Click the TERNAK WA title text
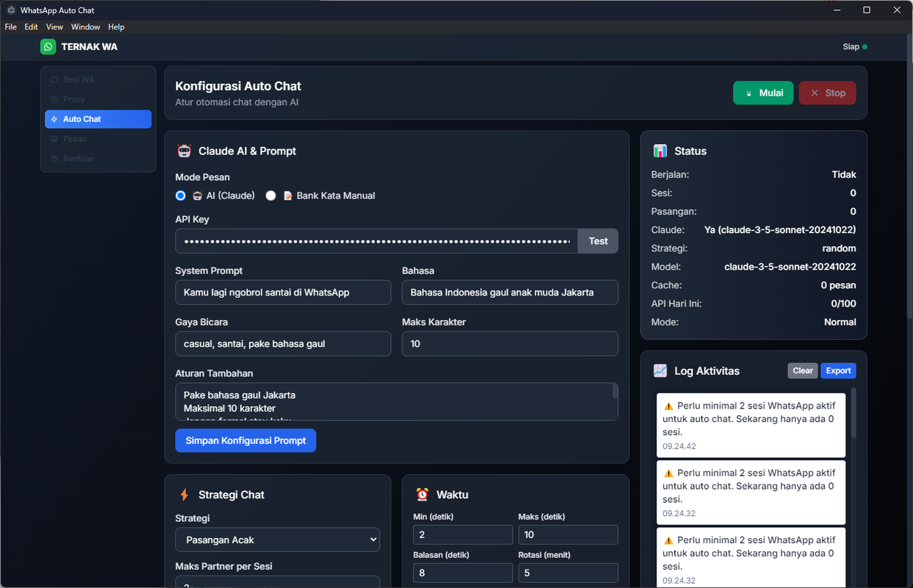Screen dimensions: 913x588 (89, 46)
